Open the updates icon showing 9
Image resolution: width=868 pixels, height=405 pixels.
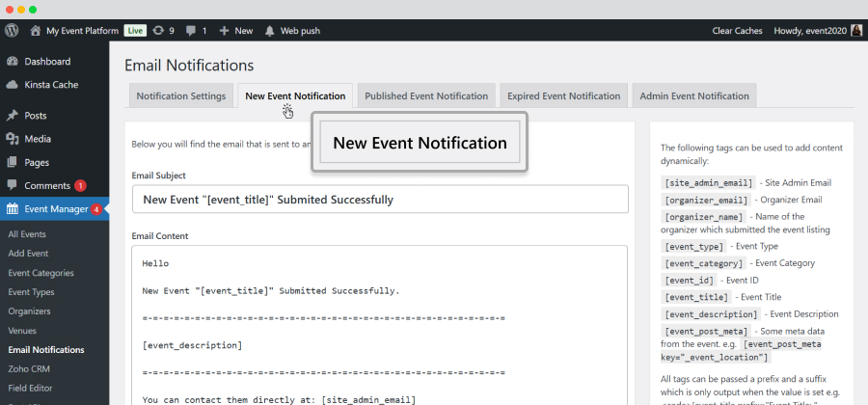coord(158,31)
